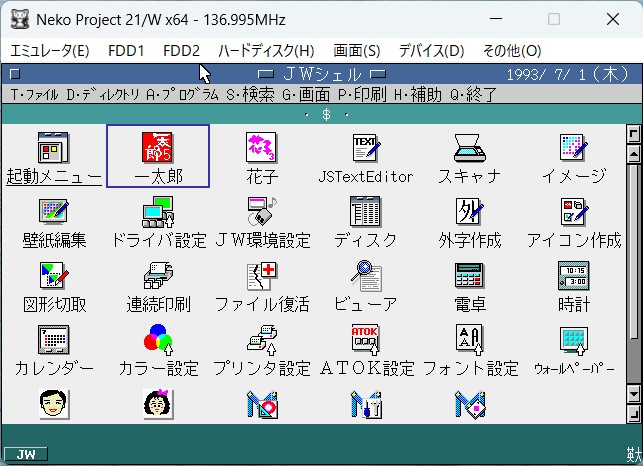This screenshot has width=643, height=466.
Task: Select T·ファイル in JW shell menu
Action: tap(34, 94)
